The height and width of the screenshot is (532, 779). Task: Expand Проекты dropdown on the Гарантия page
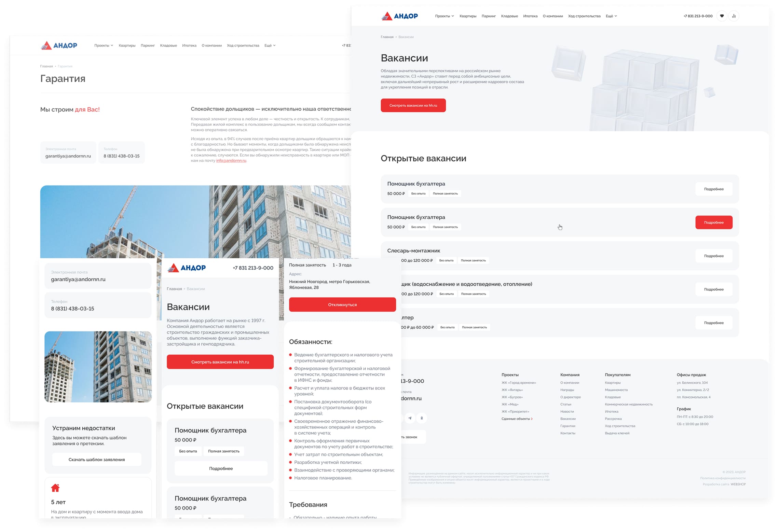104,45
